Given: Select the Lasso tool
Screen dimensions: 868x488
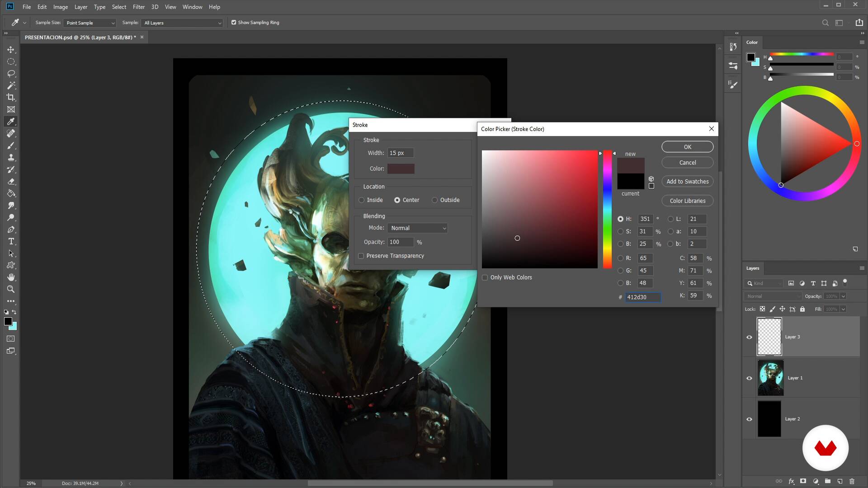Looking at the screenshot, I should pos(11,73).
